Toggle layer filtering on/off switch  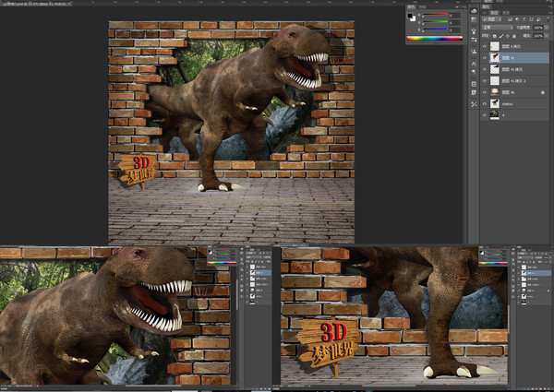point(548,19)
